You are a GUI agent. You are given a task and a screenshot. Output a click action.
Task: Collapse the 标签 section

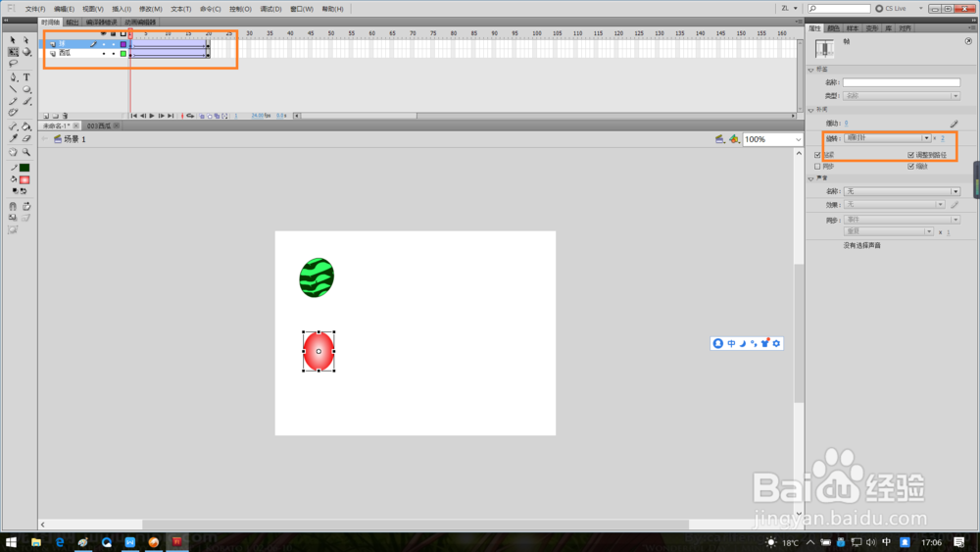[811, 70]
